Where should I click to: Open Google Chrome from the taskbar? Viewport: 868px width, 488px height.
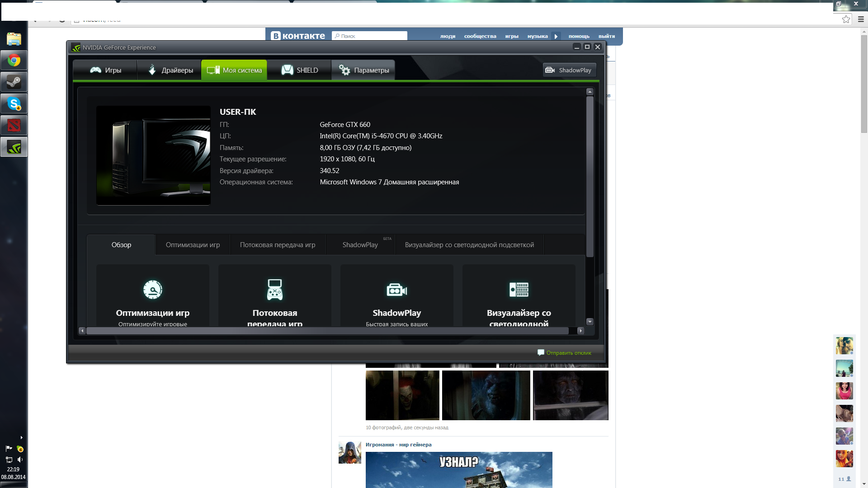(x=14, y=61)
